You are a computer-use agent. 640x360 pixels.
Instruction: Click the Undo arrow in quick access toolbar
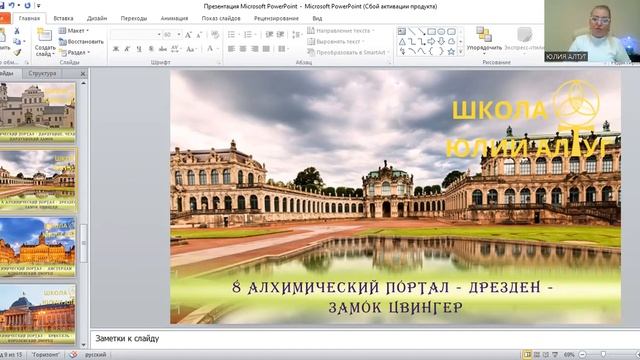point(11,5)
